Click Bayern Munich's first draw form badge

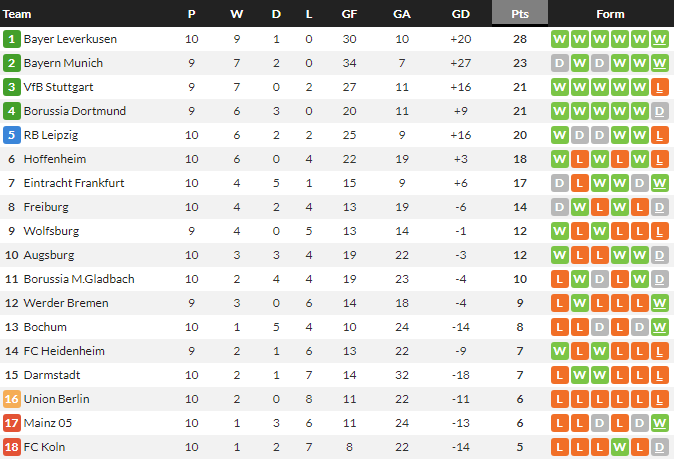(560, 63)
